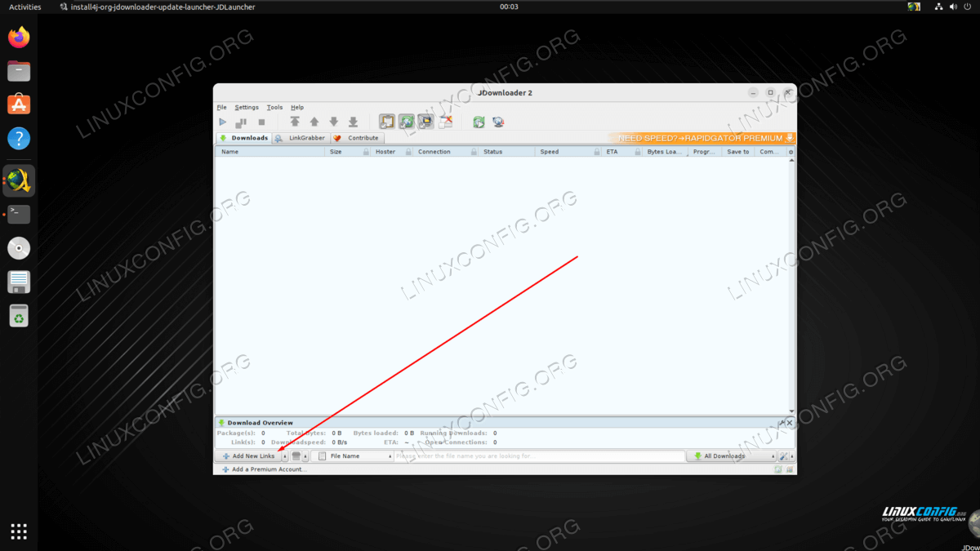Open the table column settings gear

(x=791, y=152)
